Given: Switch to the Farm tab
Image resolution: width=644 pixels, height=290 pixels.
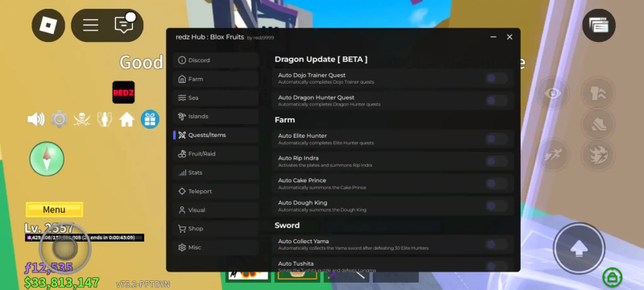Looking at the screenshot, I should tap(216, 79).
